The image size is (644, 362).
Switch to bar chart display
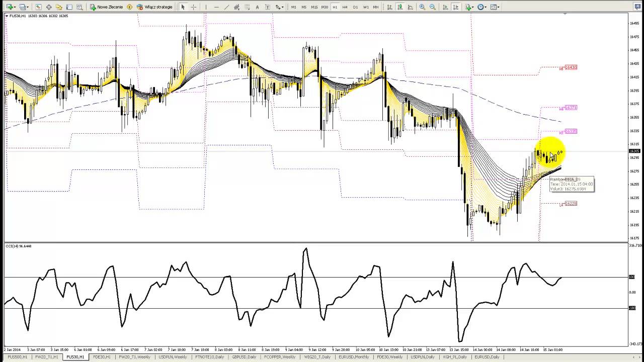[390, 7]
